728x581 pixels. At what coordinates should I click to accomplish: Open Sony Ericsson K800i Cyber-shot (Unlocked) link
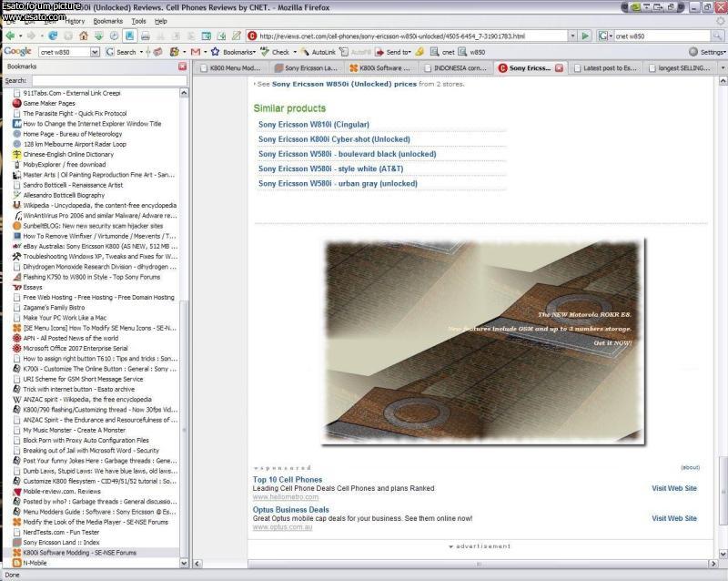tap(334, 139)
